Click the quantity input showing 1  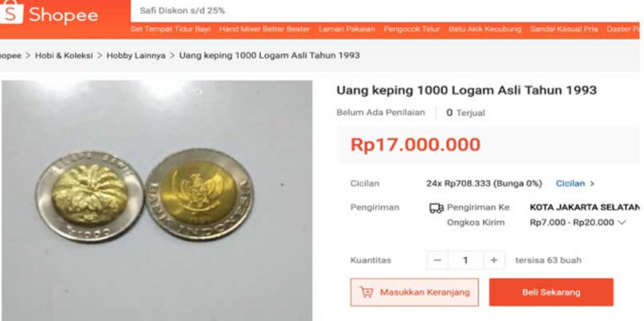tap(466, 260)
